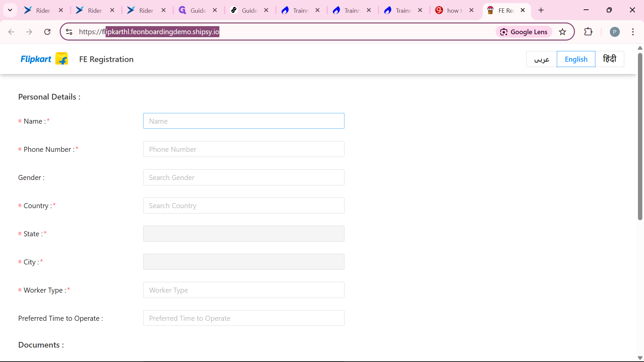Switch language to Hindi
This screenshot has width=644, height=362.
point(609,59)
